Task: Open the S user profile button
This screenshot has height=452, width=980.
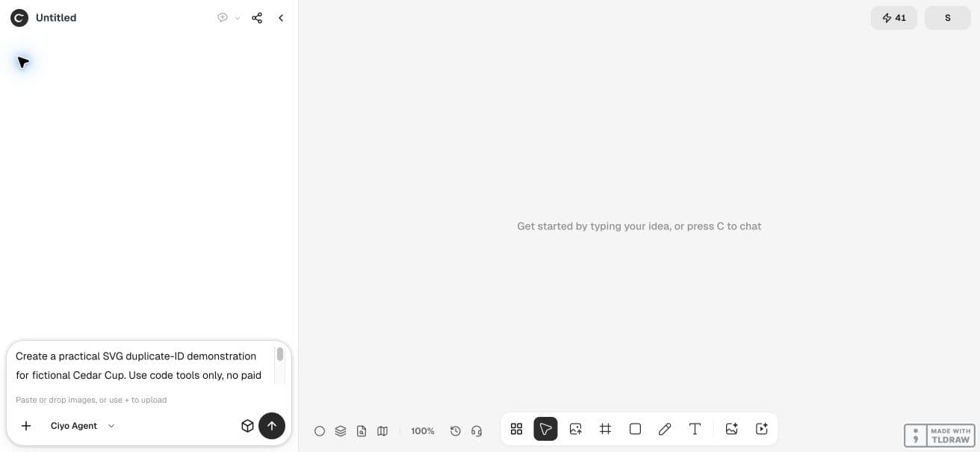Action: tap(948, 18)
